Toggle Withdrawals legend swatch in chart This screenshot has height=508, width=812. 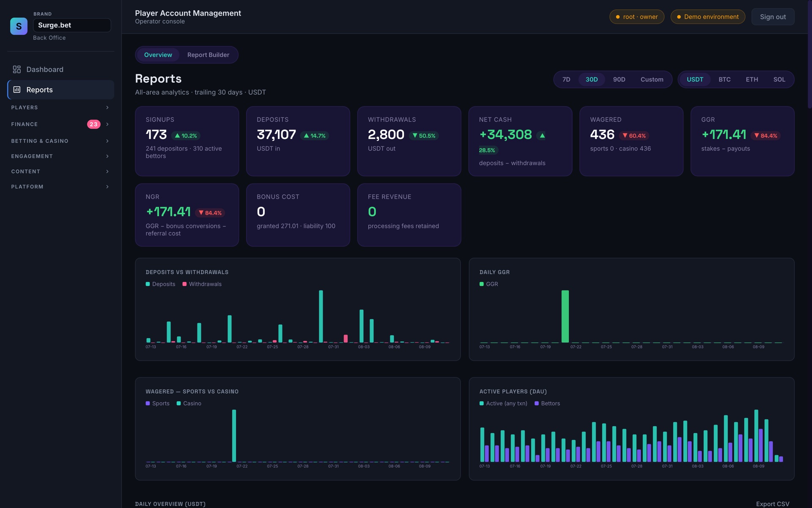pyautogui.click(x=184, y=284)
